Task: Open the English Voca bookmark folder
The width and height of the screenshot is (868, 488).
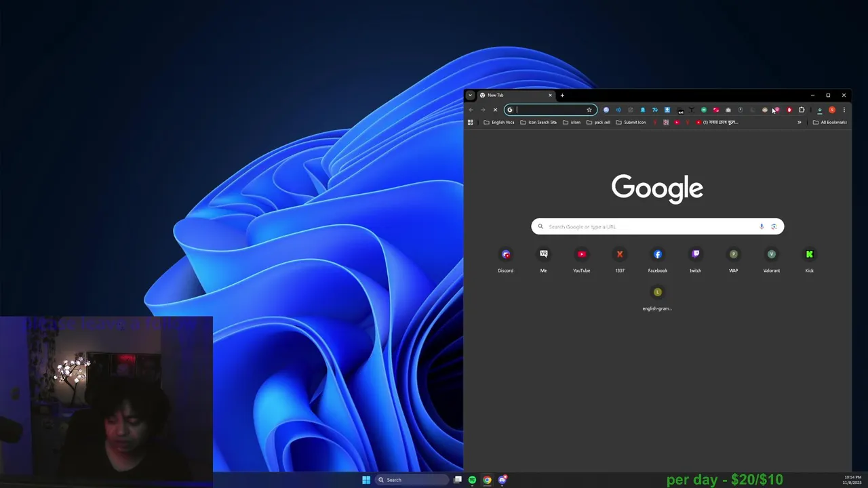Action: (x=499, y=123)
